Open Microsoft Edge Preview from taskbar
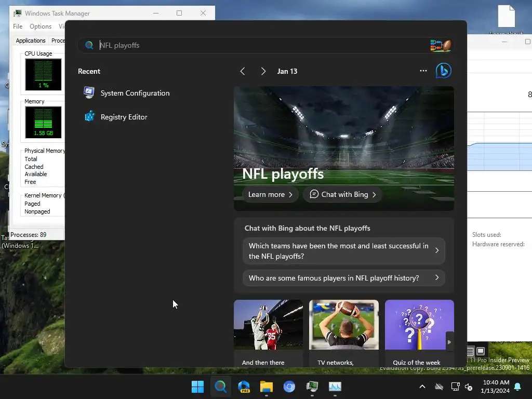 [244, 387]
